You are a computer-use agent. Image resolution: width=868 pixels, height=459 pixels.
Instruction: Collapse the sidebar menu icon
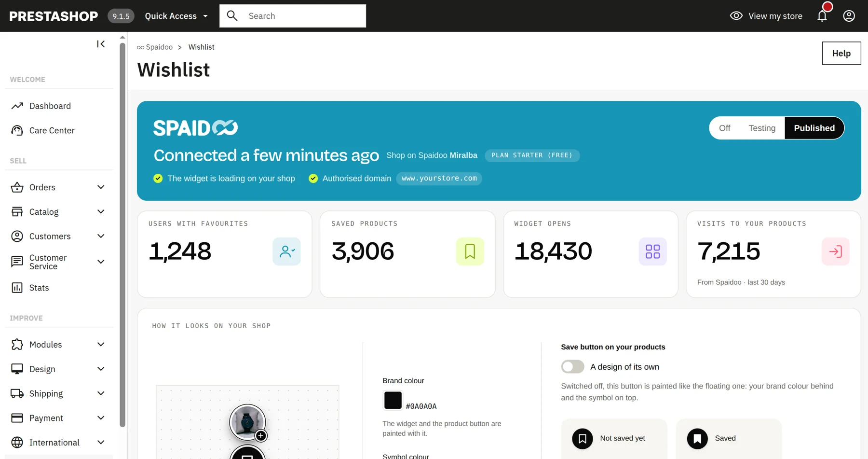101,44
